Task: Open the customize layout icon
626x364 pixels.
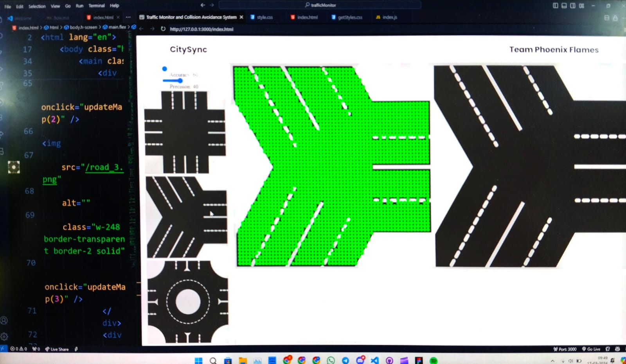Action: pos(582,5)
